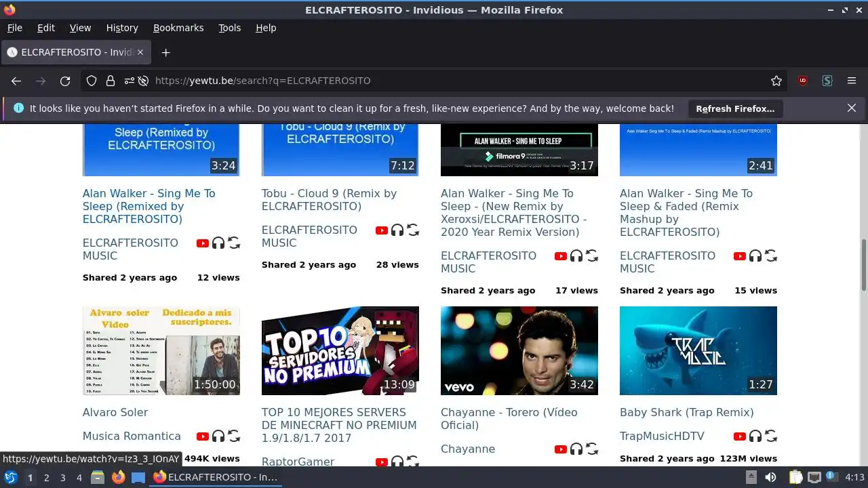
Task: Click the Alvaro Soler video thumbnail
Action: click(x=161, y=350)
